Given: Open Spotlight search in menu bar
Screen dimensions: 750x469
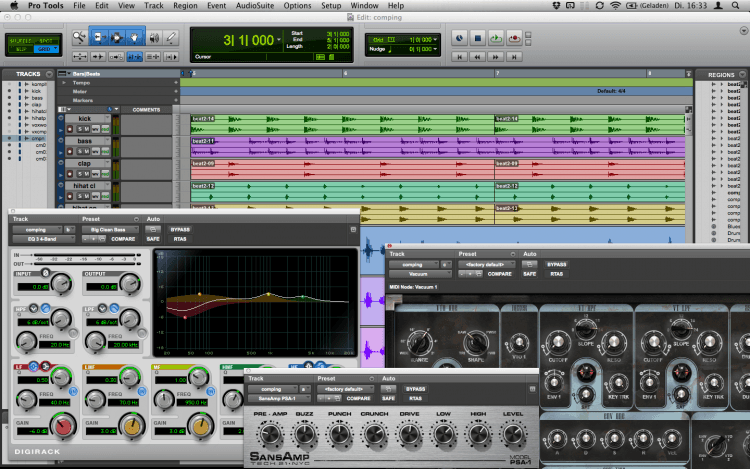Looking at the screenshot, I should 736,6.
